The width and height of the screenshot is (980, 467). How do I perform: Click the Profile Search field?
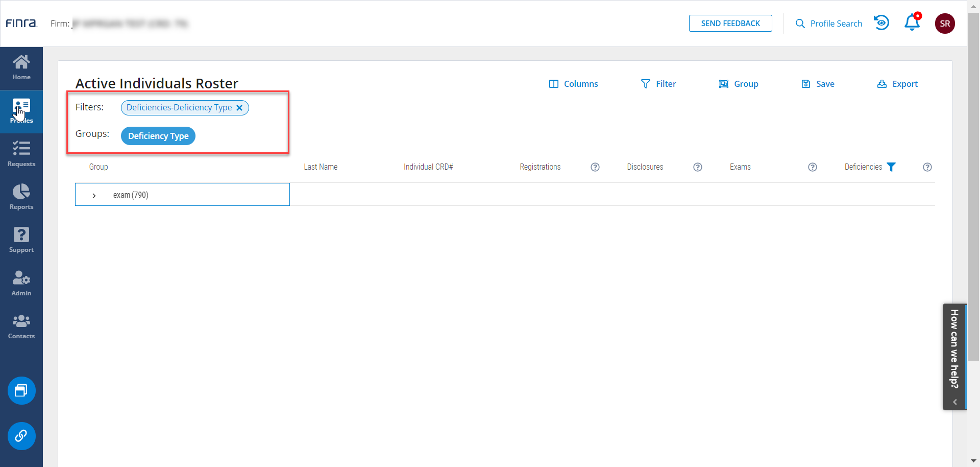(x=829, y=24)
